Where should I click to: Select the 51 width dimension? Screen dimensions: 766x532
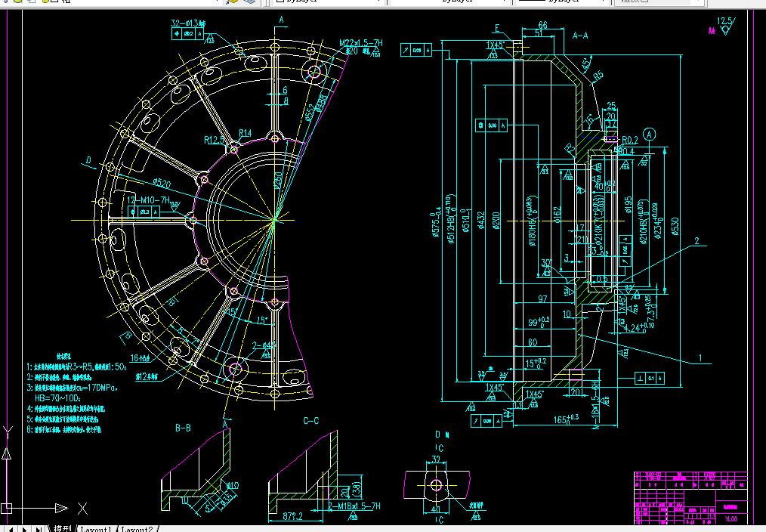coord(539,33)
